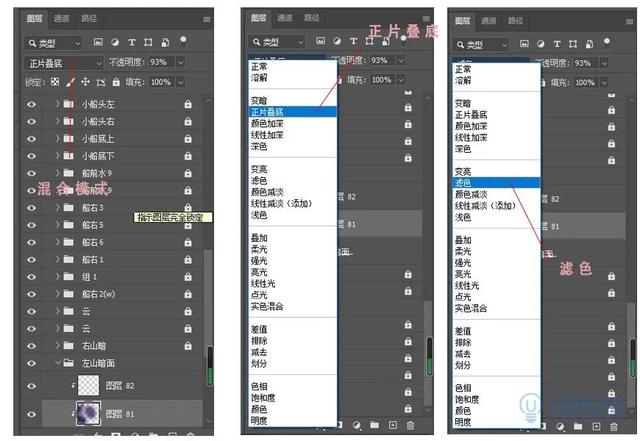
Task: Expand the 小船头右 group
Action: [58, 121]
